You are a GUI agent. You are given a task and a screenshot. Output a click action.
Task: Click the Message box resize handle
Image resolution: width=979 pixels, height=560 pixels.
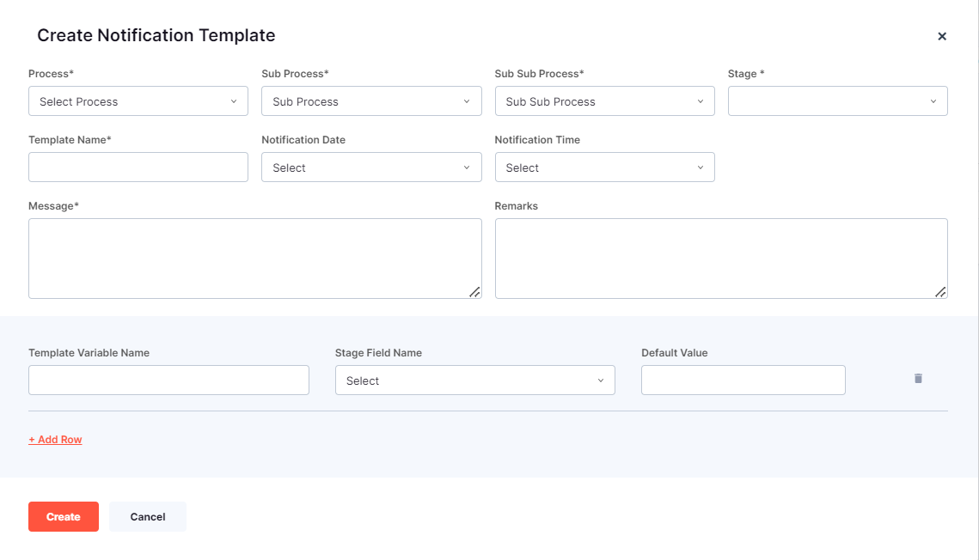click(475, 294)
